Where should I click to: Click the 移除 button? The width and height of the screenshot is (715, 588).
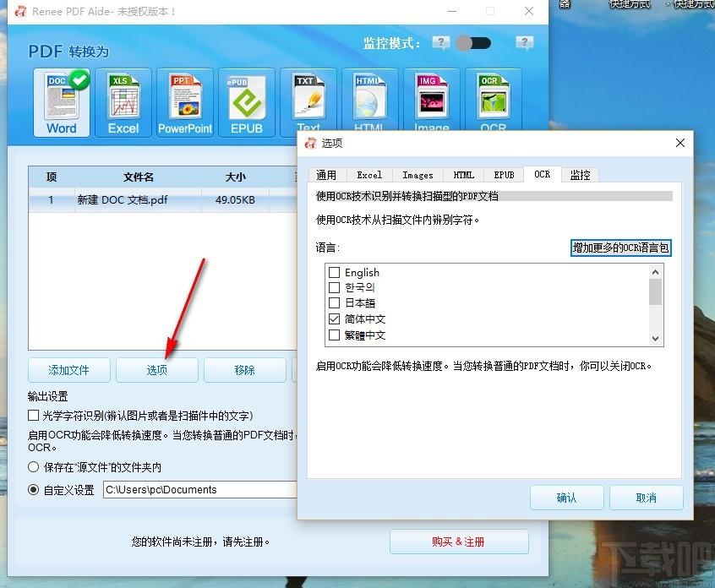[x=245, y=370]
